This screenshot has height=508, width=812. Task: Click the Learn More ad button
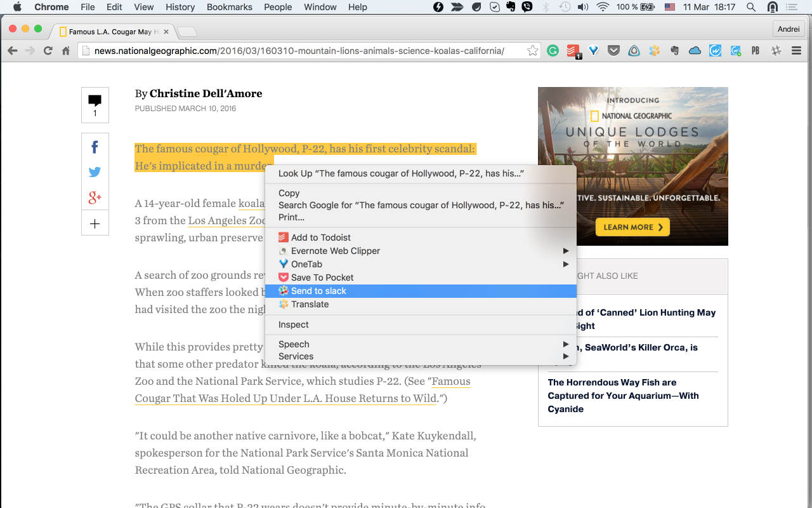pyautogui.click(x=632, y=227)
